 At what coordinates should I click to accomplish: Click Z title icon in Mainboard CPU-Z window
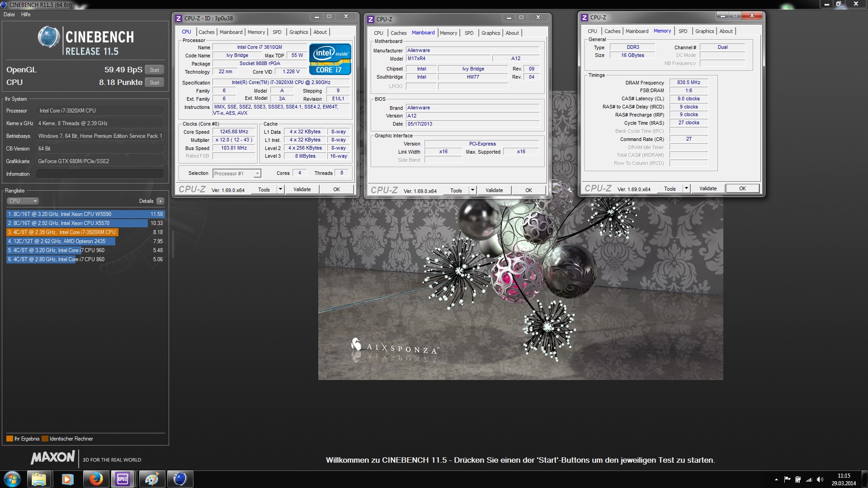click(371, 19)
